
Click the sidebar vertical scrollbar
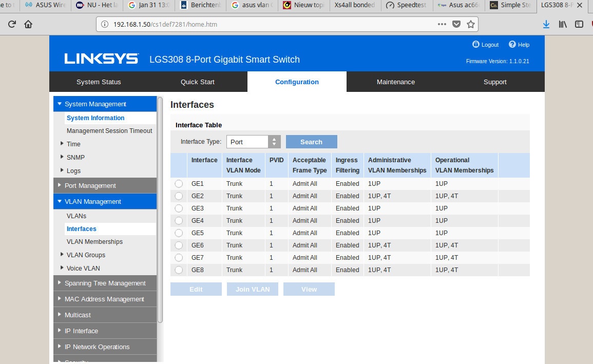[x=160, y=210]
